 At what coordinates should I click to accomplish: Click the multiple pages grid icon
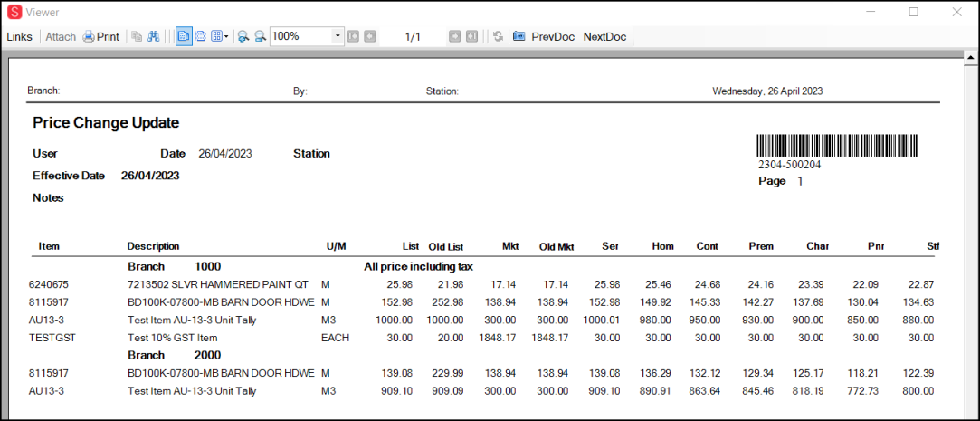click(216, 37)
